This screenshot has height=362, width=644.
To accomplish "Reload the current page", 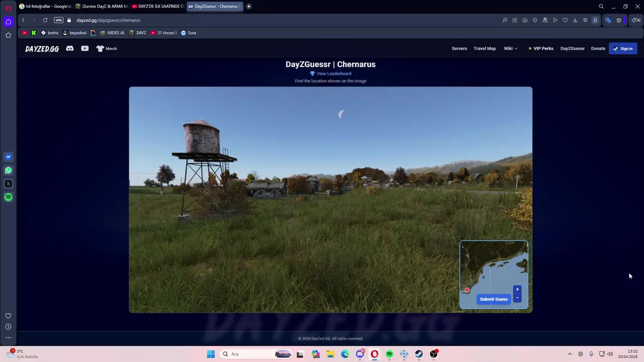I will tap(45, 20).
